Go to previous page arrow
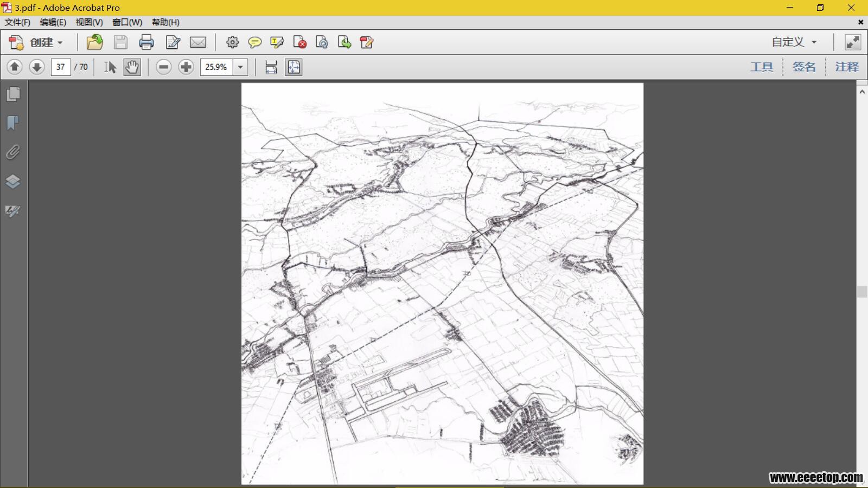The width and height of the screenshot is (868, 488). point(15,67)
